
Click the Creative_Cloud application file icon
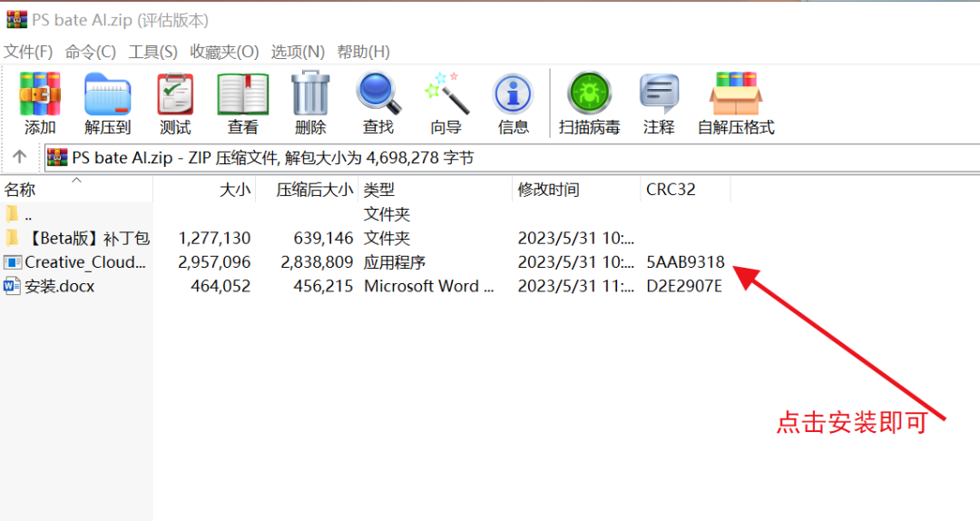12,262
